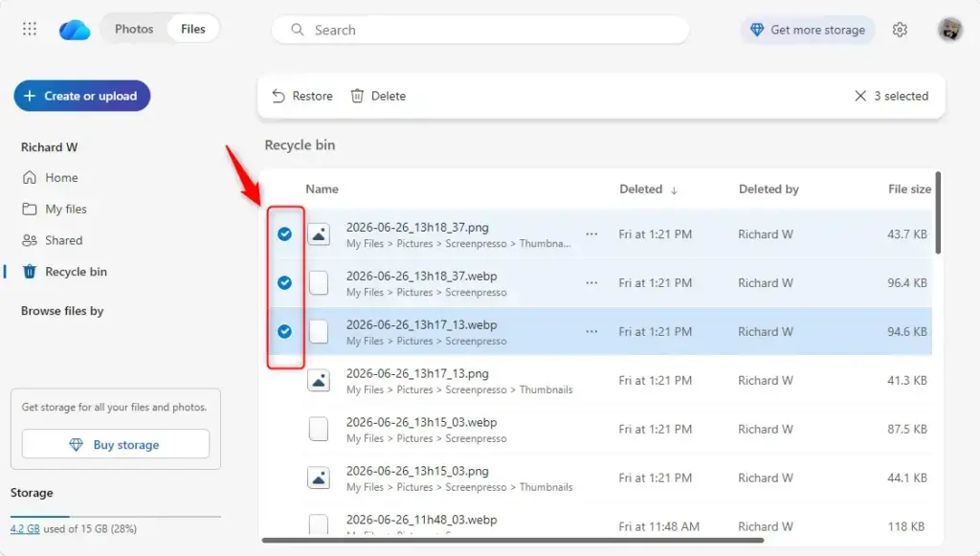Viewport: 980px width, 556px height.
Task: Select file name 2026-06-26_11h48_03.webp
Action: tap(422, 520)
